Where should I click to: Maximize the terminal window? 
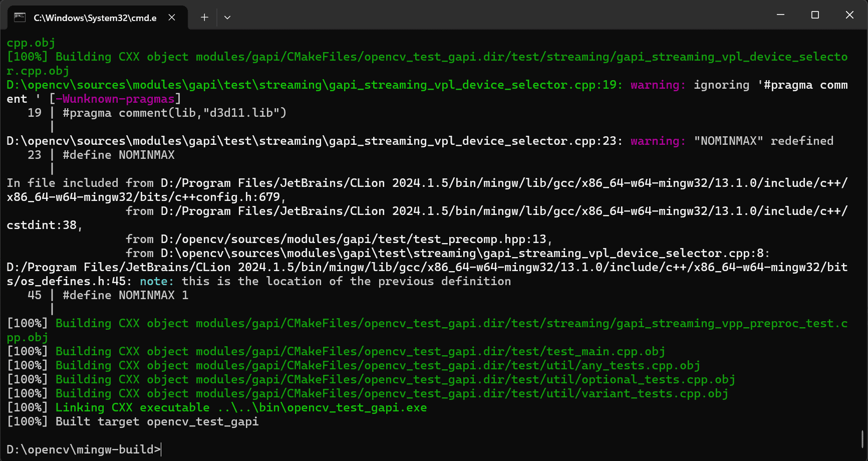[815, 15]
